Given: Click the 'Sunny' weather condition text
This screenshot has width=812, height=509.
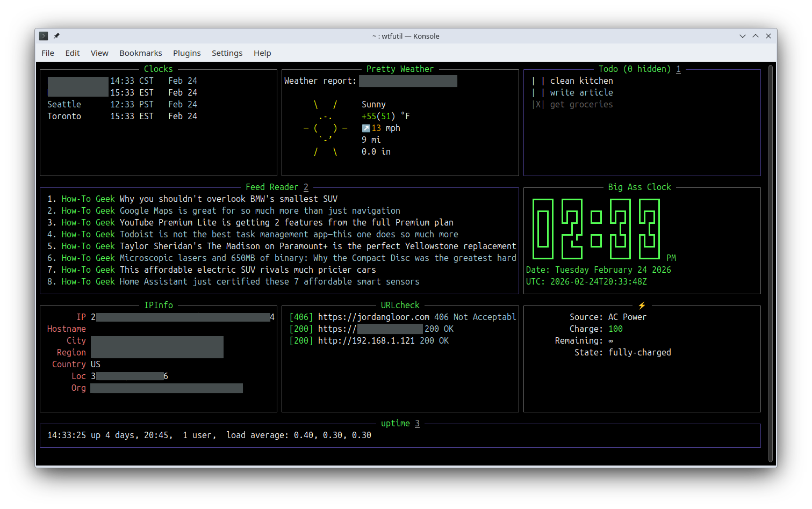Looking at the screenshot, I should pos(373,104).
